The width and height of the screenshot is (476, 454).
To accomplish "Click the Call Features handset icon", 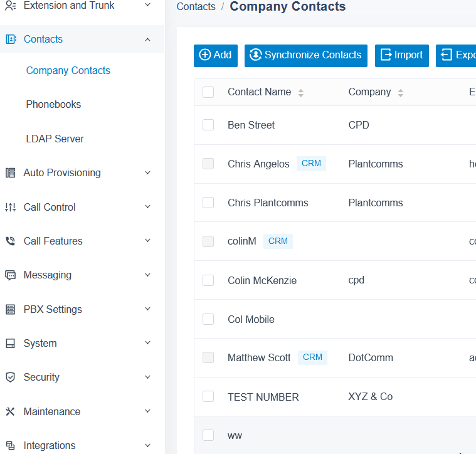I will coord(10,241).
